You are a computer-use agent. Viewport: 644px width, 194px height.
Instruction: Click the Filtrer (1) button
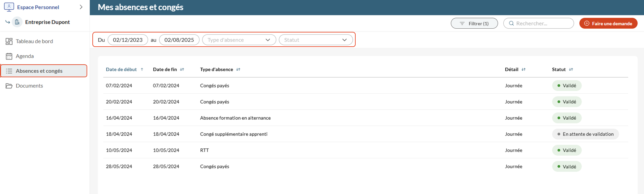point(474,23)
